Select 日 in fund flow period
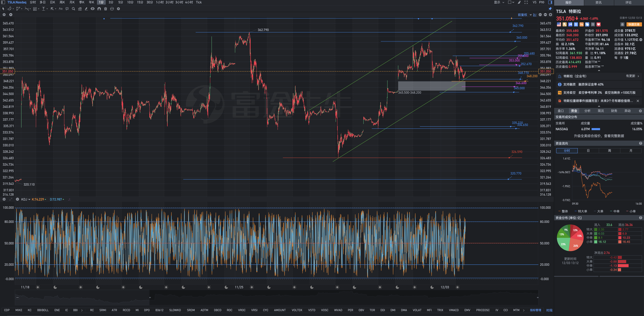644x316 pixels. (588, 151)
